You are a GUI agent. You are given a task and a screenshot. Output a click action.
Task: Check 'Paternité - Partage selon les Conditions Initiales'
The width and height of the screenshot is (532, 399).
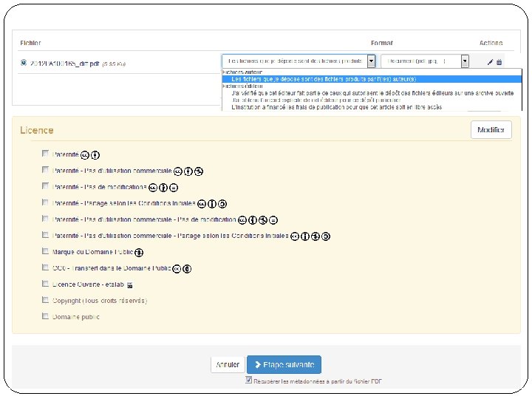point(45,202)
